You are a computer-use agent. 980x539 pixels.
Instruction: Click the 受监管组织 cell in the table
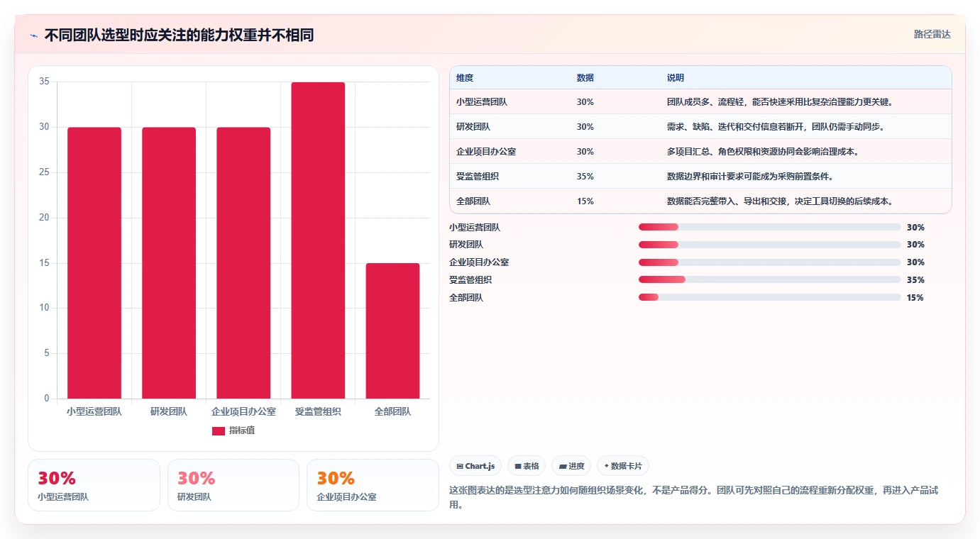(478, 177)
